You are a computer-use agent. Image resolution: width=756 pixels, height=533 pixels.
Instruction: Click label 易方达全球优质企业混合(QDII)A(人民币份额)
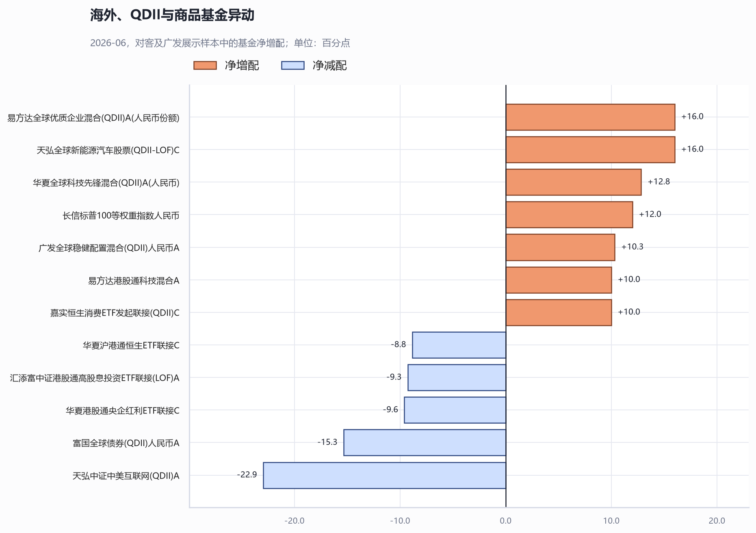(93, 118)
